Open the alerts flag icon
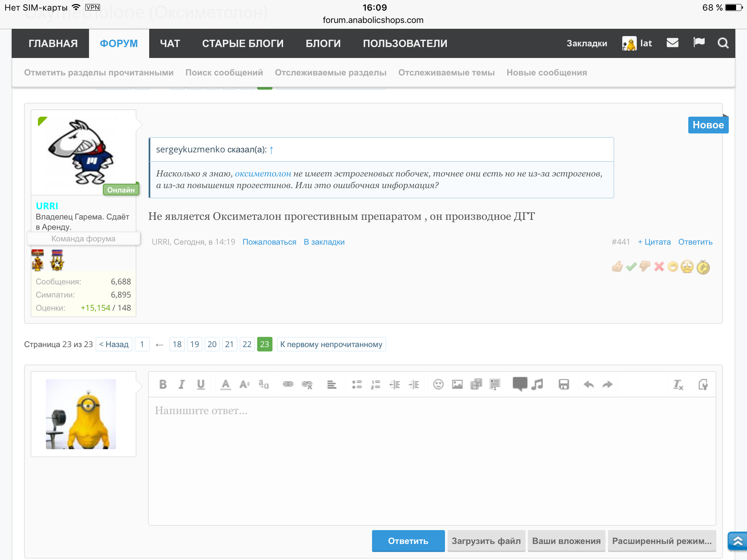747x560 pixels. click(x=698, y=43)
